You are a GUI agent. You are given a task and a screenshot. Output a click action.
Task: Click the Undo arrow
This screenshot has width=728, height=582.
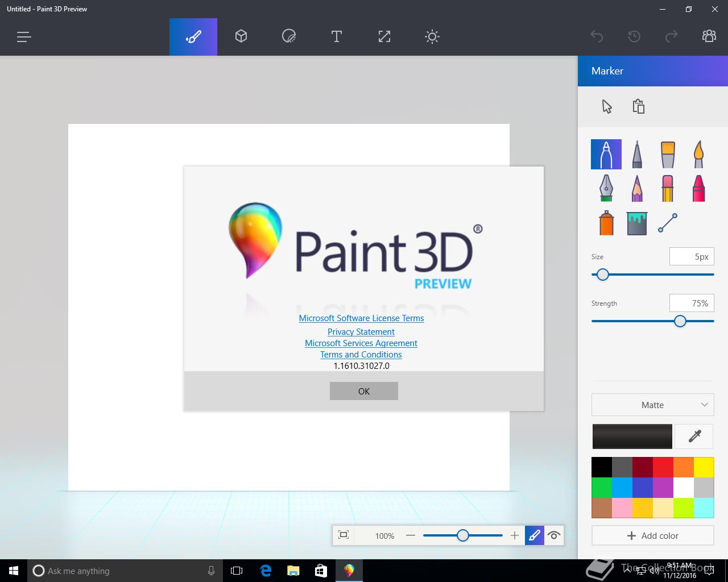(x=597, y=37)
